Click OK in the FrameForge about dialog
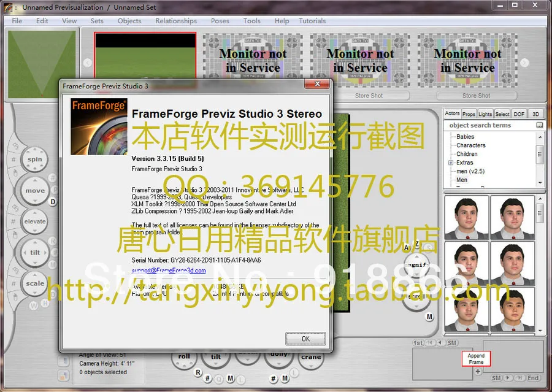552x392 pixels. point(305,338)
